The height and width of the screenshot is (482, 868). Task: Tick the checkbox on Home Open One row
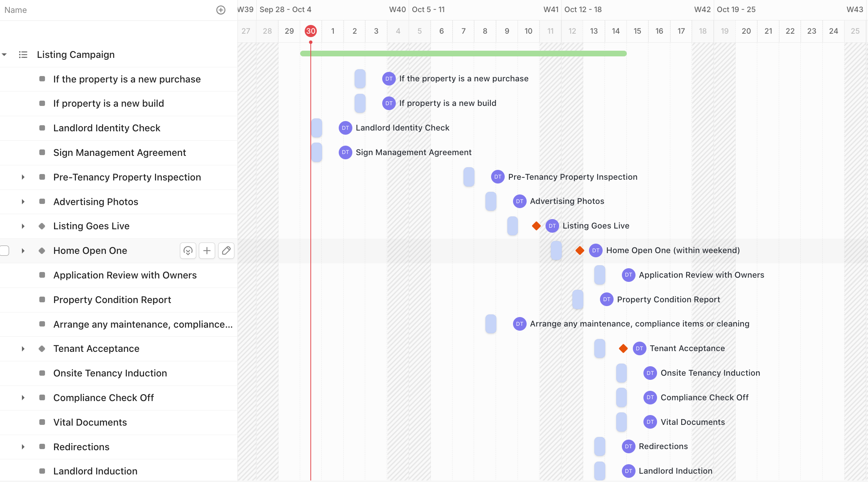(5, 250)
